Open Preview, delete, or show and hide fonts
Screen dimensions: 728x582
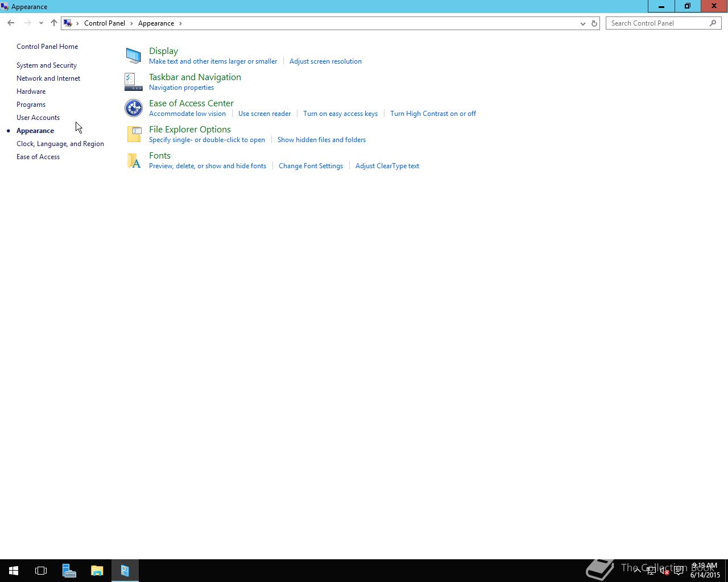pyautogui.click(x=208, y=166)
